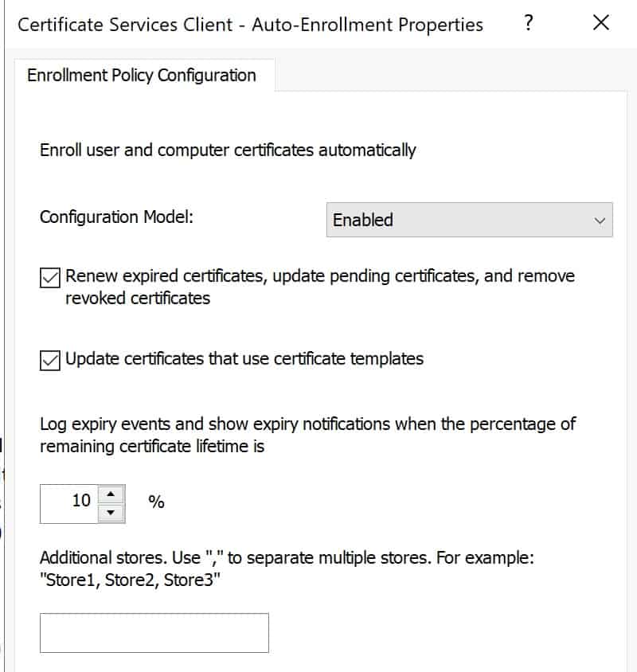Close the Auto-Enrollment Properties dialog

tap(601, 23)
